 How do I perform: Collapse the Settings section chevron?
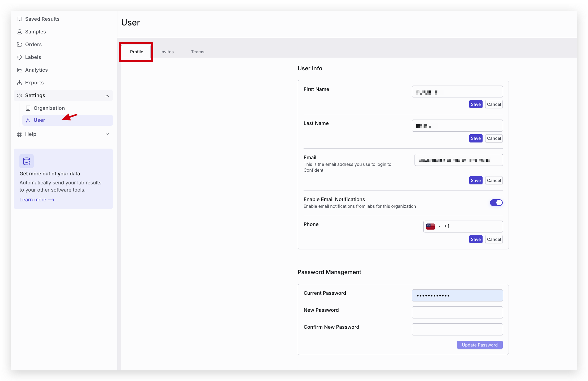(107, 96)
